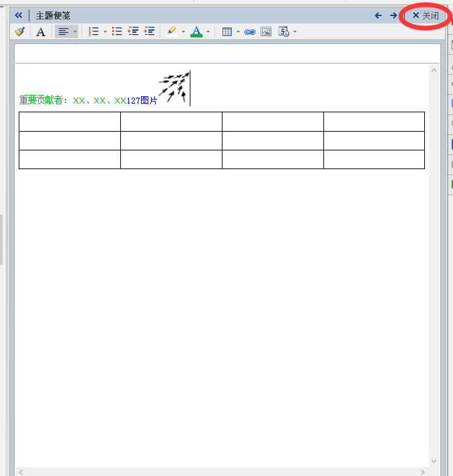Expand the numbered list style dropdown
Screen dimensions: 453x476
click(105, 31)
